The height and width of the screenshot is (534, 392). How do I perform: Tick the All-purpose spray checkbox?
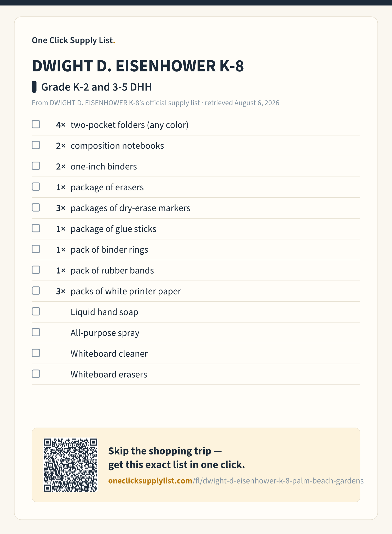click(x=36, y=332)
